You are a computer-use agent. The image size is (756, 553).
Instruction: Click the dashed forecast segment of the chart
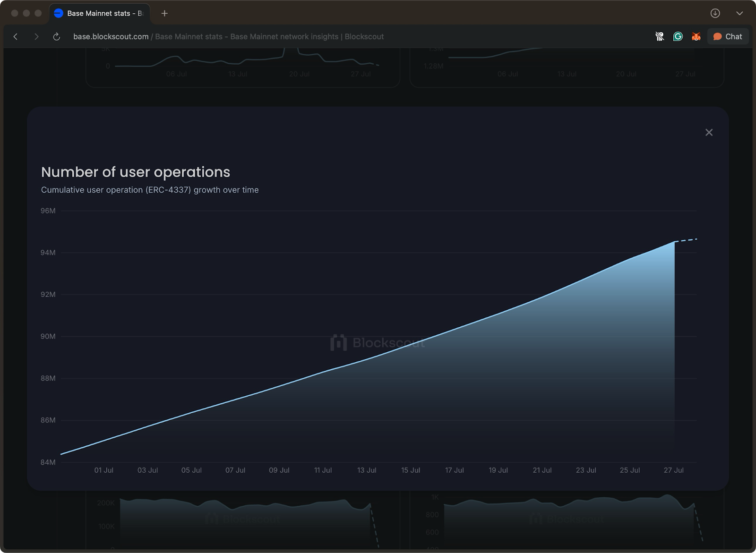(x=687, y=239)
